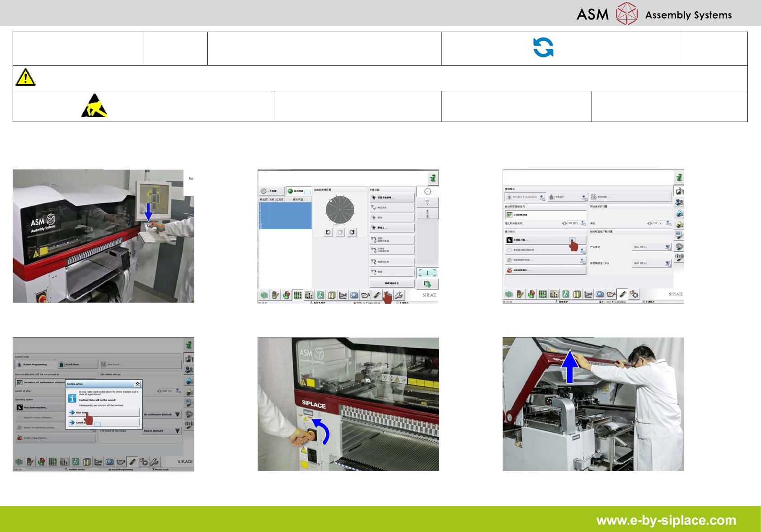Select the circular wheel side tab in the nozzle-wheel screenshot

427,192
